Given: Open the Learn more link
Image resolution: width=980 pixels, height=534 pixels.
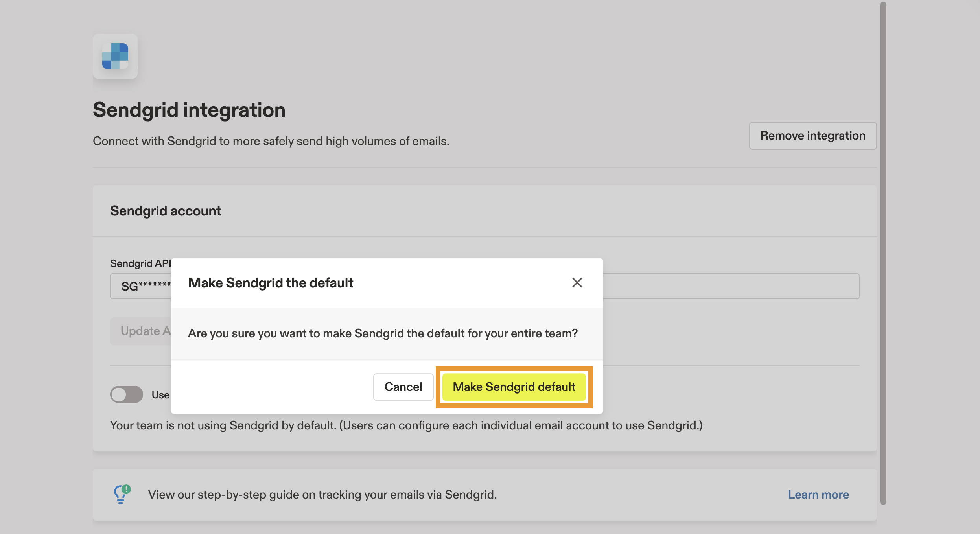Looking at the screenshot, I should 818,495.
